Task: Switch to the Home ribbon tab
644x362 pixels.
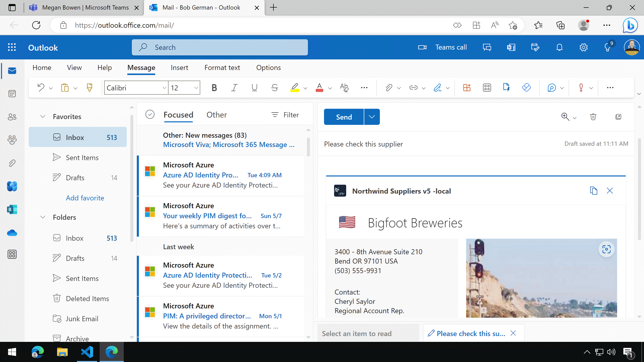Action: pos(42,67)
